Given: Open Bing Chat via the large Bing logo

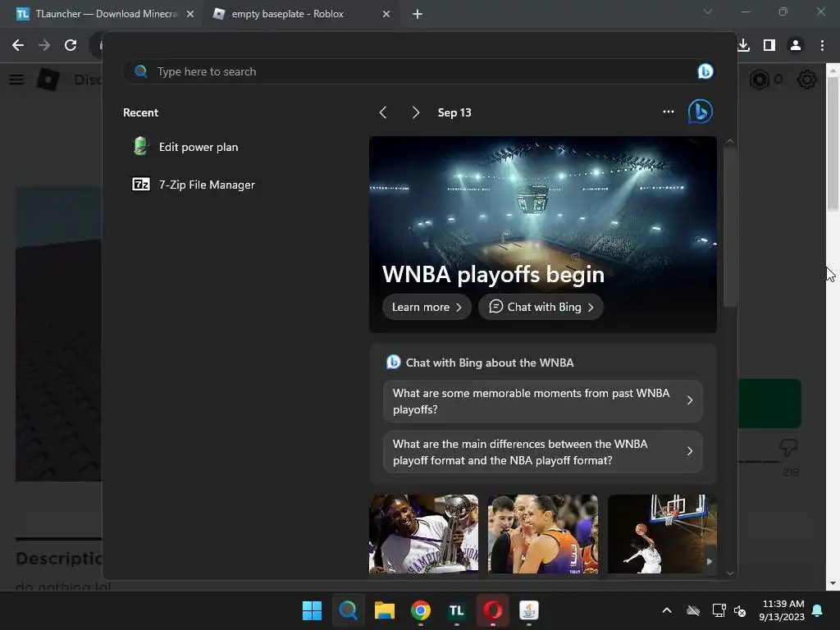Looking at the screenshot, I should point(701,112).
